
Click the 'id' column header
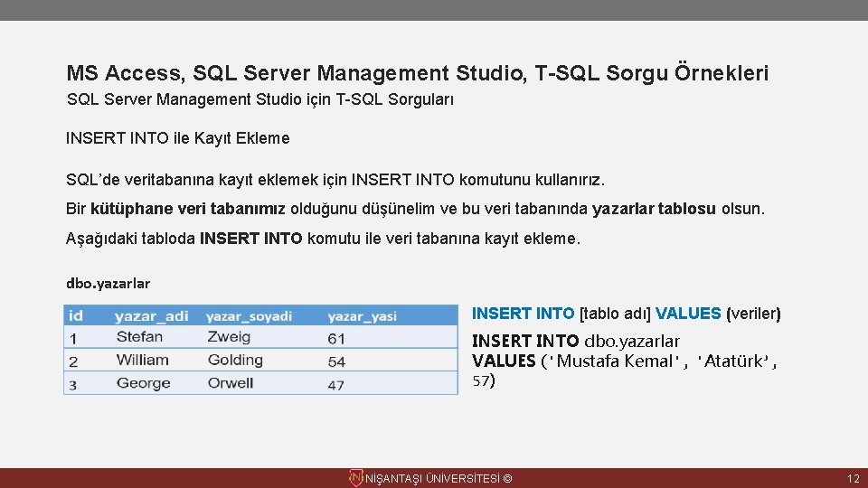(76, 316)
